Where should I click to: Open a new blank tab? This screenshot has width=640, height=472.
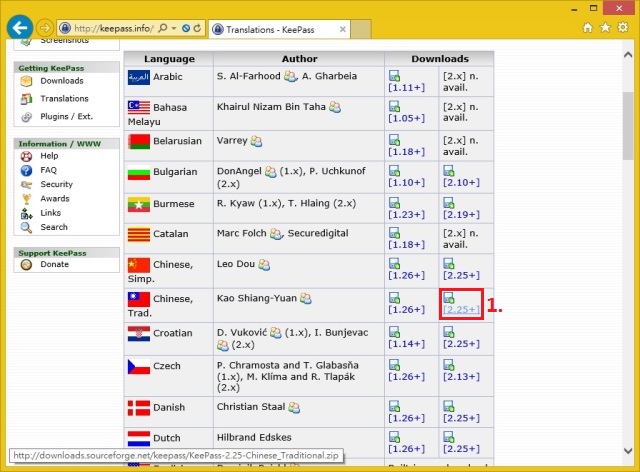(361, 29)
